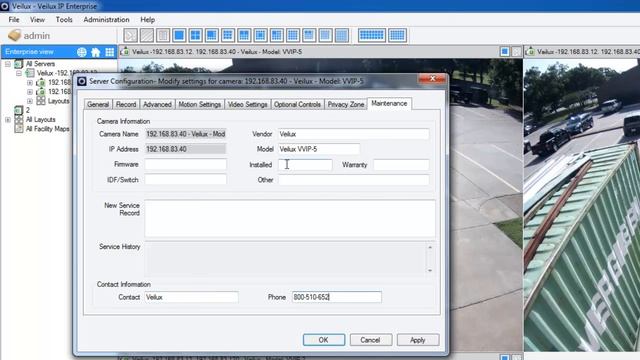Open the Motion Settings tab
Image resolution: width=640 pixels, height=360 pixels.
tap(200, 104)
